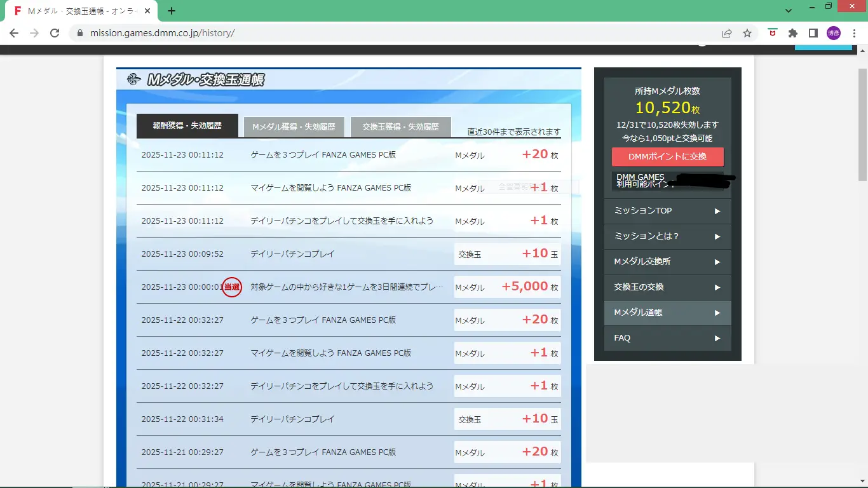Viewport: 868px width, 488px height.
Task: Toggle the browser side panel icon
Action: coord(813,33)
